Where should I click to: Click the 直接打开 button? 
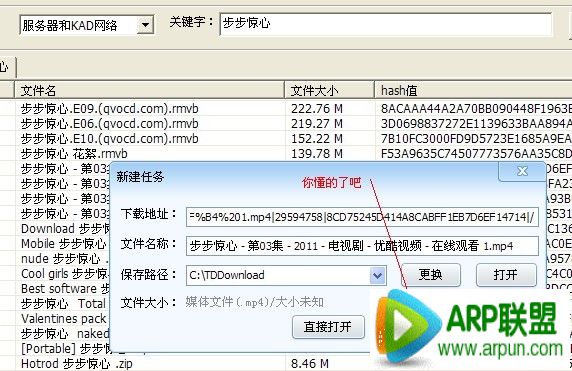tap(328, 327)
